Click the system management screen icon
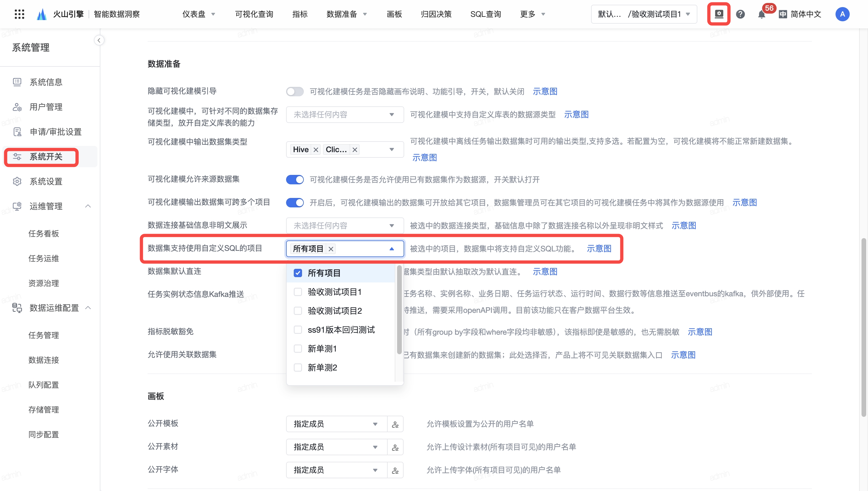This screenshot has height=491, width=868. (x=719, y=14)
